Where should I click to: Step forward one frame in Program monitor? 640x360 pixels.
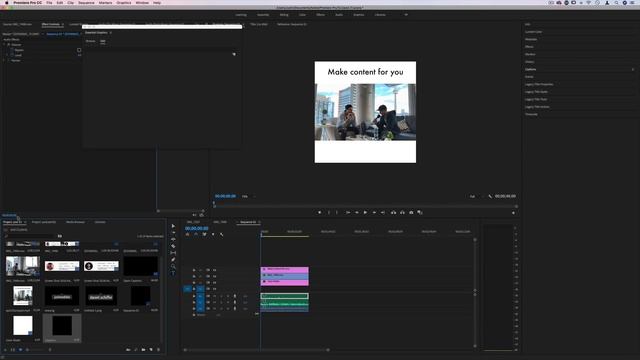click(x=374, y=213)
